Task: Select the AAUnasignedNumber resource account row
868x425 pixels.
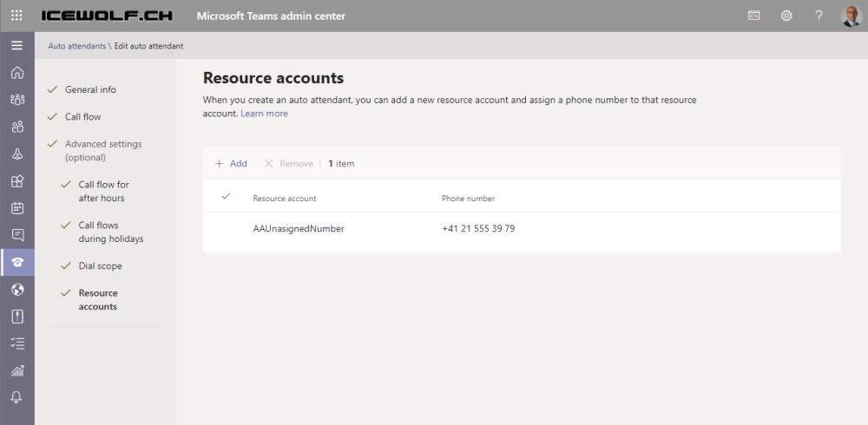Action: [x=522, y=229]
